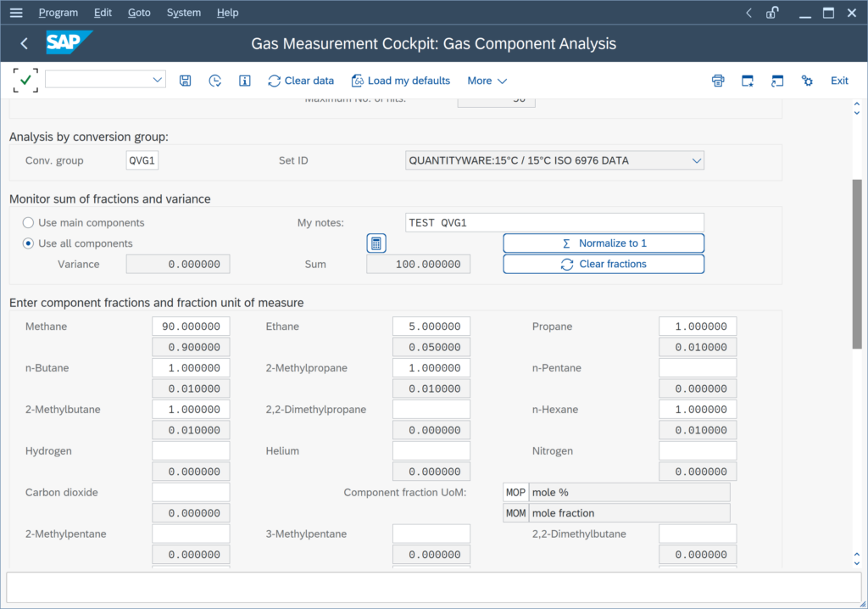The width and height of the screenshot is (868, 609).
Task: Click the shortcut window icon with arrow
Action: [x=777, y=81]
